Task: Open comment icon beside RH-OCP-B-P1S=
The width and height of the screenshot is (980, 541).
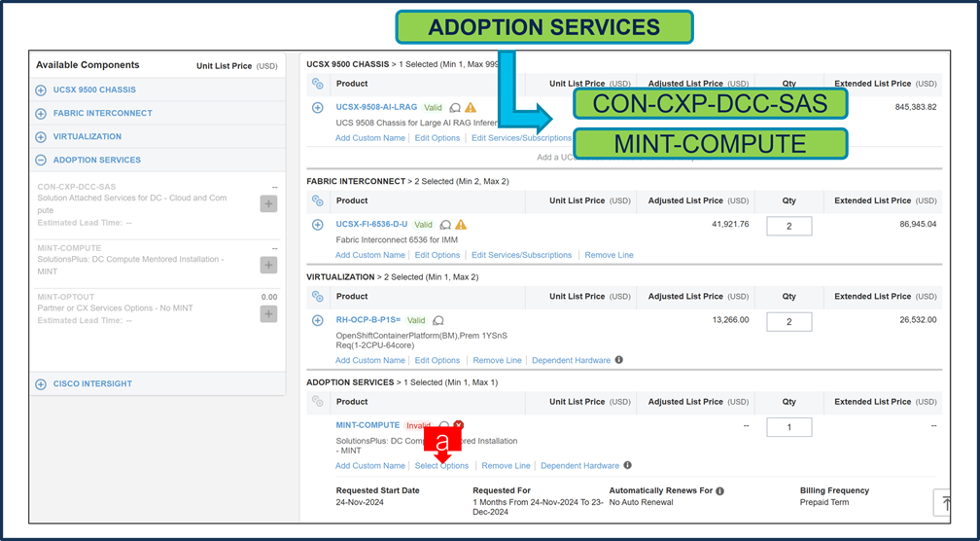Action: (x=438, y=320)
